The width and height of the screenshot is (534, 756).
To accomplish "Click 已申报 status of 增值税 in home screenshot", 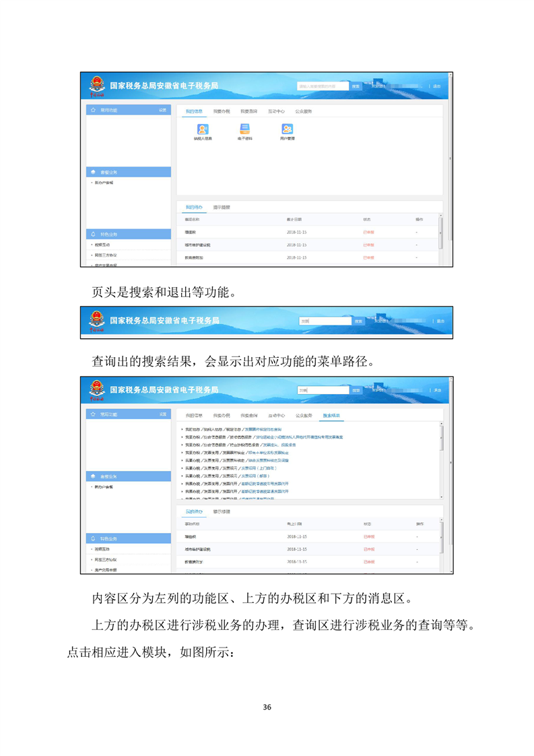I will tap(369, 232).
